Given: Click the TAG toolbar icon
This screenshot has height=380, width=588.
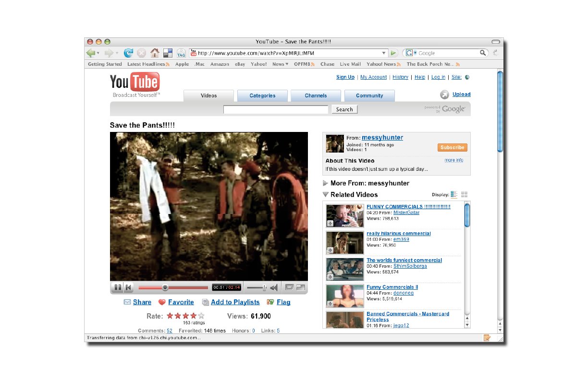Looking at the screenshot, I should [x=181, y=53].
